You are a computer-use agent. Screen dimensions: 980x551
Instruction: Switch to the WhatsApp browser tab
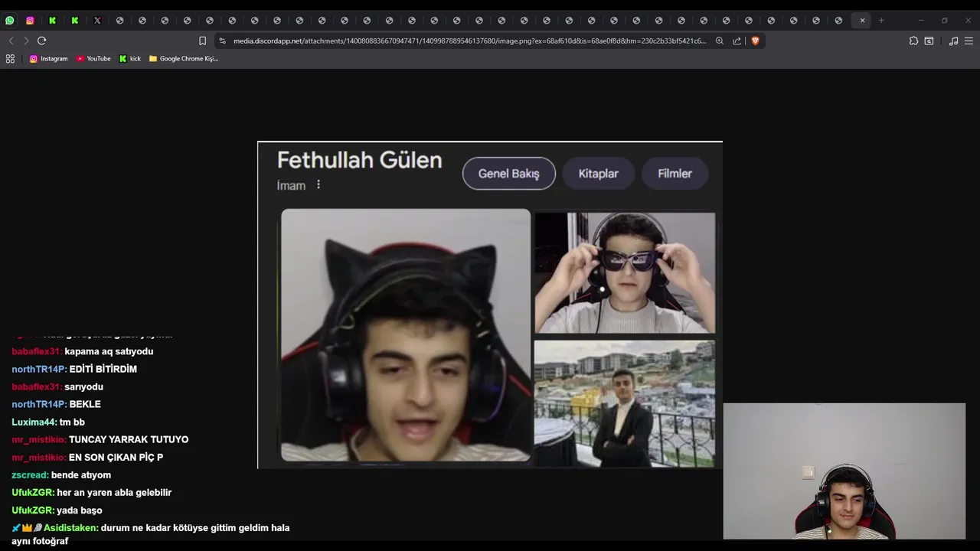(x=9, y=21)
